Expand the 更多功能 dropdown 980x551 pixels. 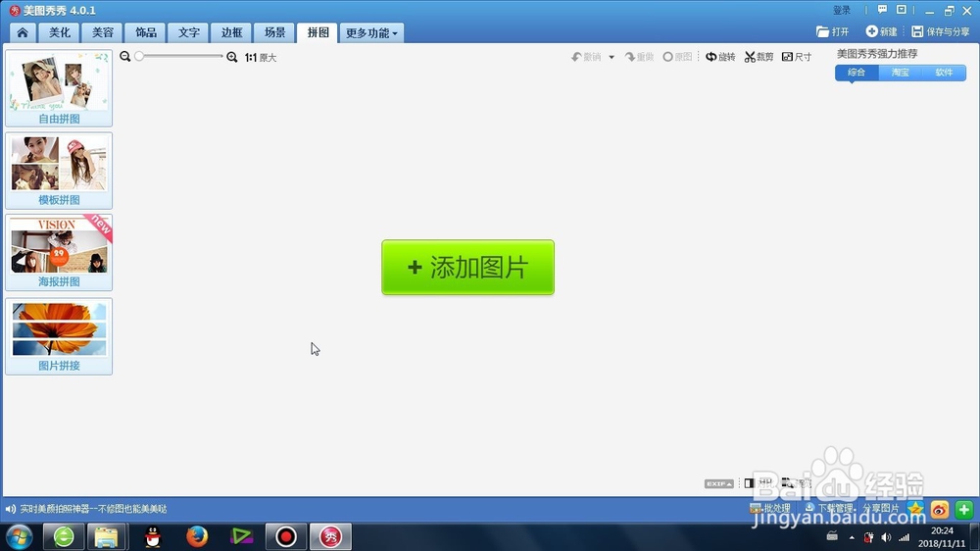(x=371, y=32)
